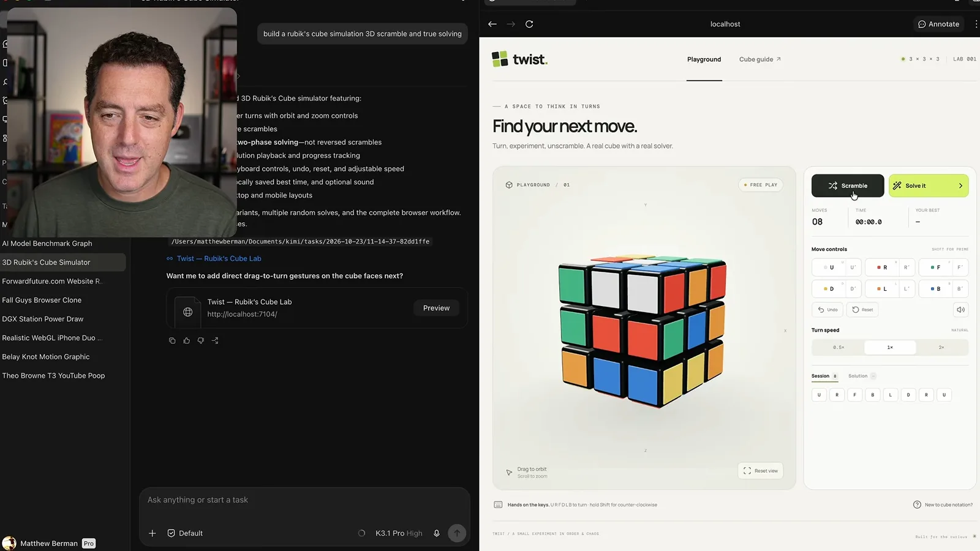Reset the cube with Reset button
Viewport: 980px width, 551px height.
point(862,310)
